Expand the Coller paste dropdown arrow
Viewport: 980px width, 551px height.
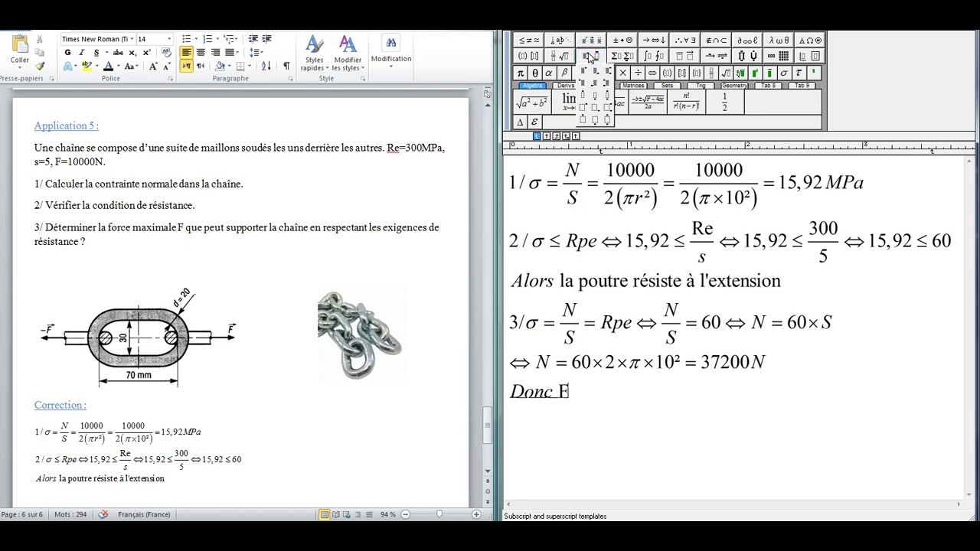(x=20, y=67)
